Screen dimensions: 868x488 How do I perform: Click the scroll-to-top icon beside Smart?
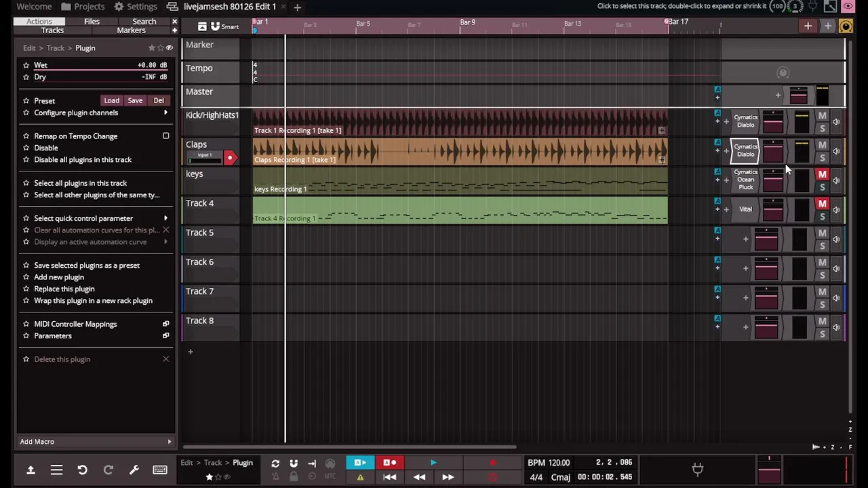[x=202, y=26]
